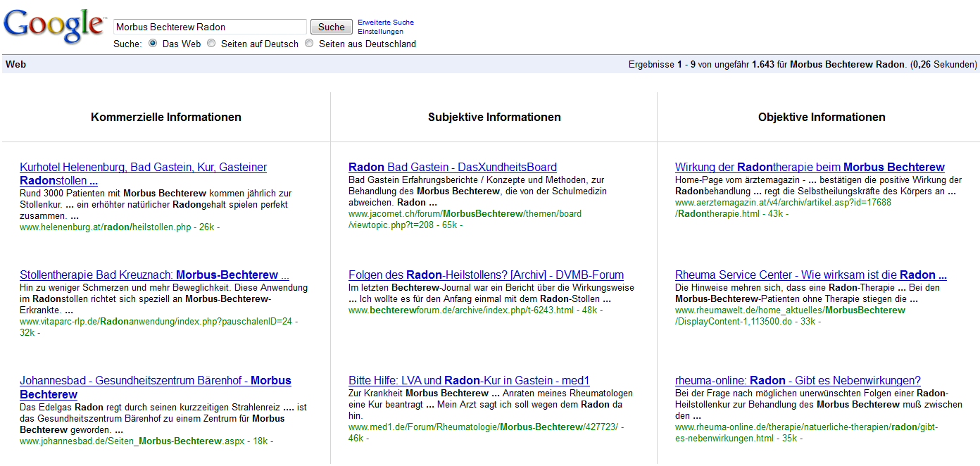Image resolution: width=980 pixels, height=466 pixels.
Task: Open the Erweiterte Suche link
Action: (x=386, y=23)
